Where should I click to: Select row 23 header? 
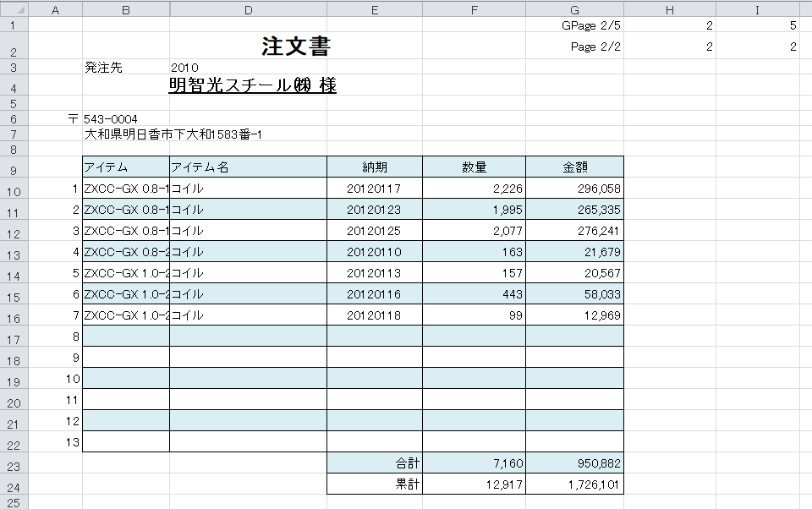tap(14, 462)
